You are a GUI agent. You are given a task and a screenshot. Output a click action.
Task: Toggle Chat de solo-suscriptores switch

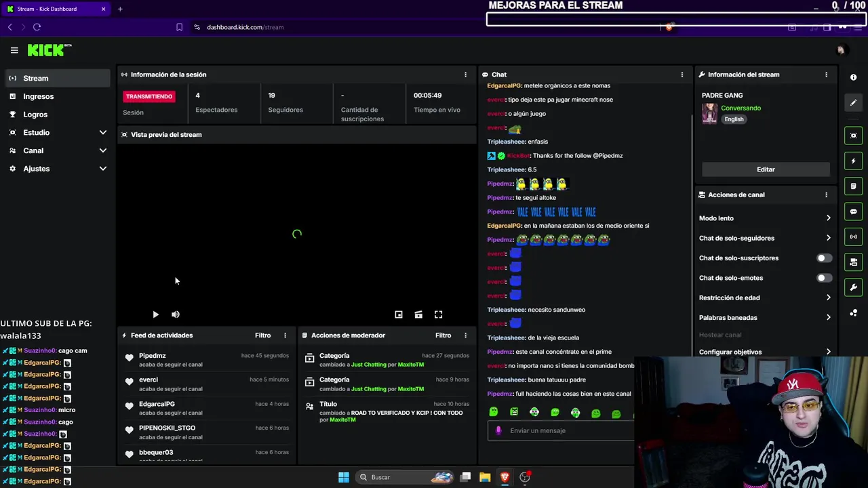tap(824, 258)
